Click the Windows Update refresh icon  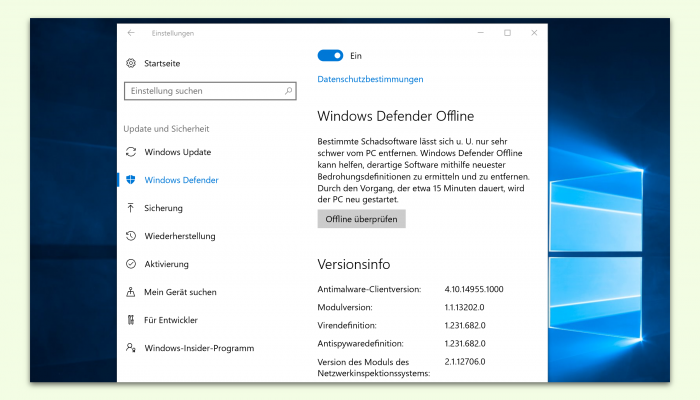click(131, 152)
